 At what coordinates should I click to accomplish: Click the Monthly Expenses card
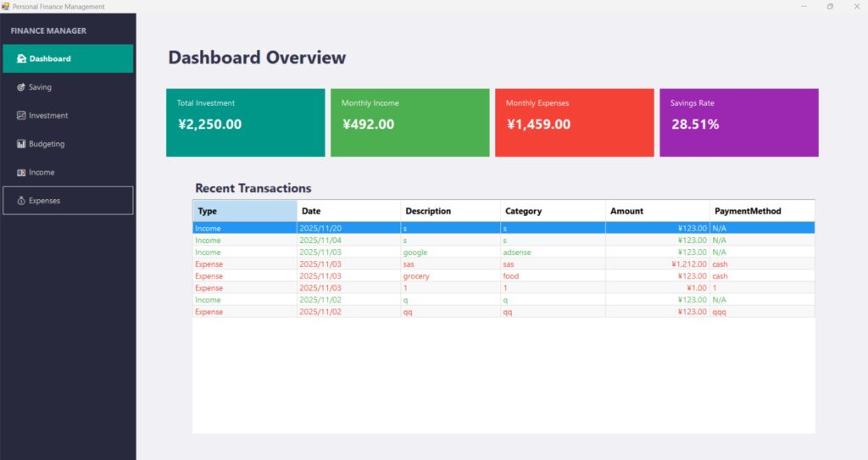click(574, 122)
